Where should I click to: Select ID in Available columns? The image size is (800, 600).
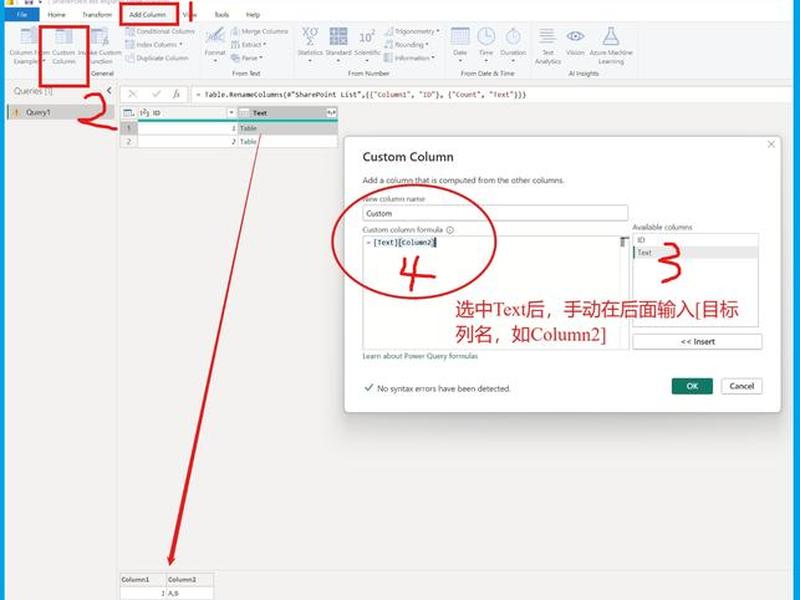[695, 240]
